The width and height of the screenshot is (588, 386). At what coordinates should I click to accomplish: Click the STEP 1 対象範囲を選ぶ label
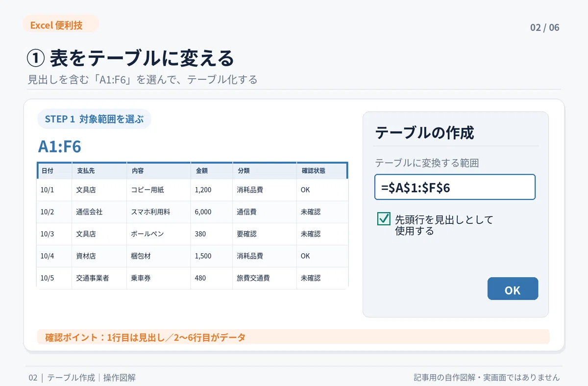(x=94, y=119)
